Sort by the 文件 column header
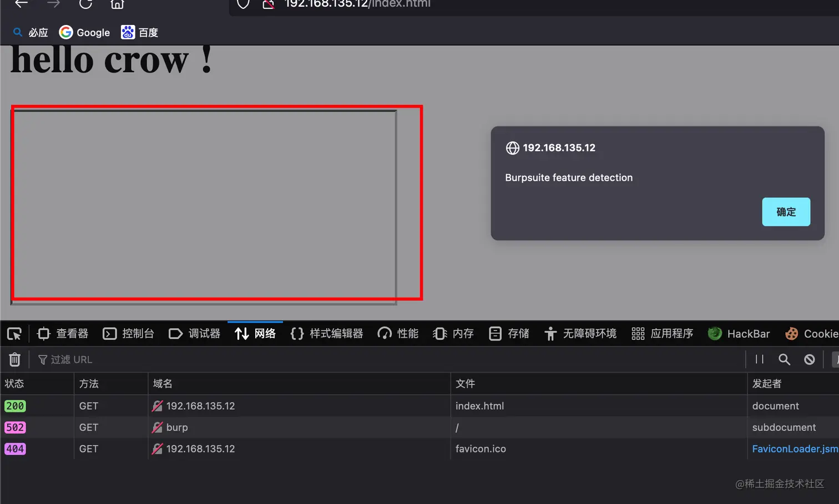 click(x=599, y=384)
